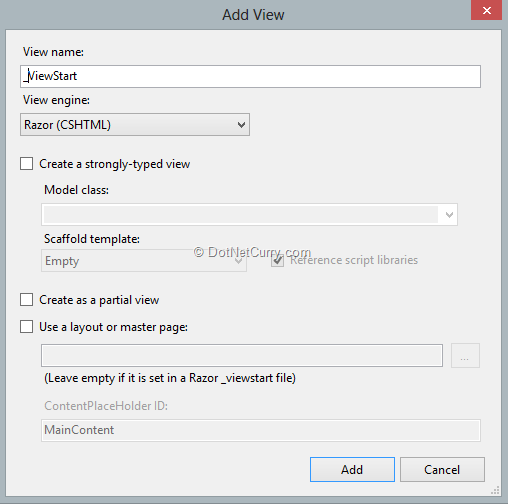Click the ContentPlaceHolder ID field

tap(261, 430)
